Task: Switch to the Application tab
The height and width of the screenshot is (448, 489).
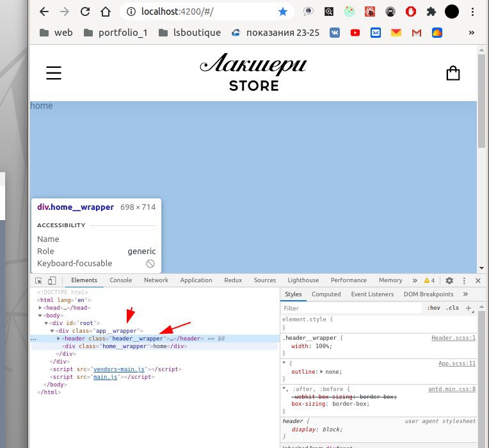Action: point(196,280)
